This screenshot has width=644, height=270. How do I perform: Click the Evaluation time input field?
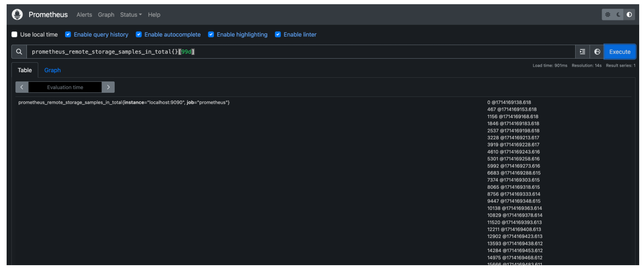pyautogui.click(x=65, y=87)
